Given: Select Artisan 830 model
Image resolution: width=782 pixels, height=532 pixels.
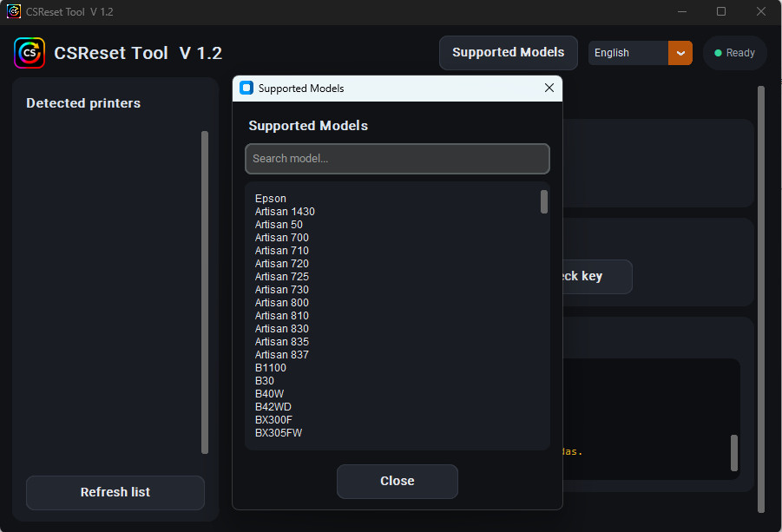Looking at the screenshot, I should point(282,329).
